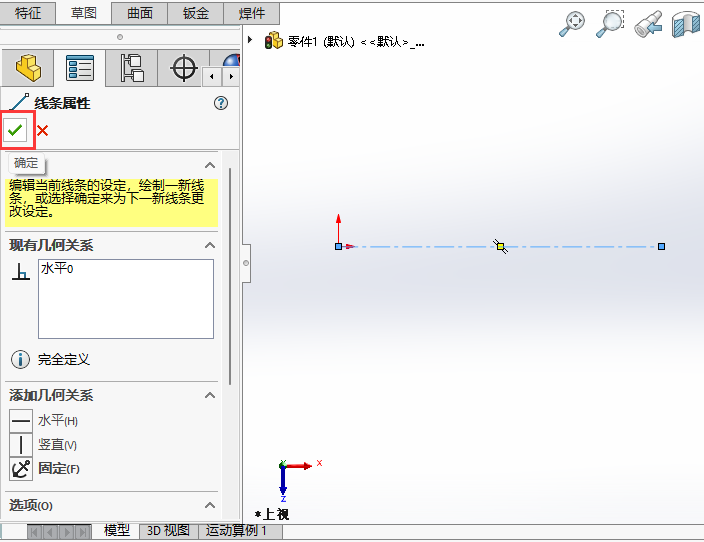
Task: Switch to the 特征 tab
Action: click(28, 13)
